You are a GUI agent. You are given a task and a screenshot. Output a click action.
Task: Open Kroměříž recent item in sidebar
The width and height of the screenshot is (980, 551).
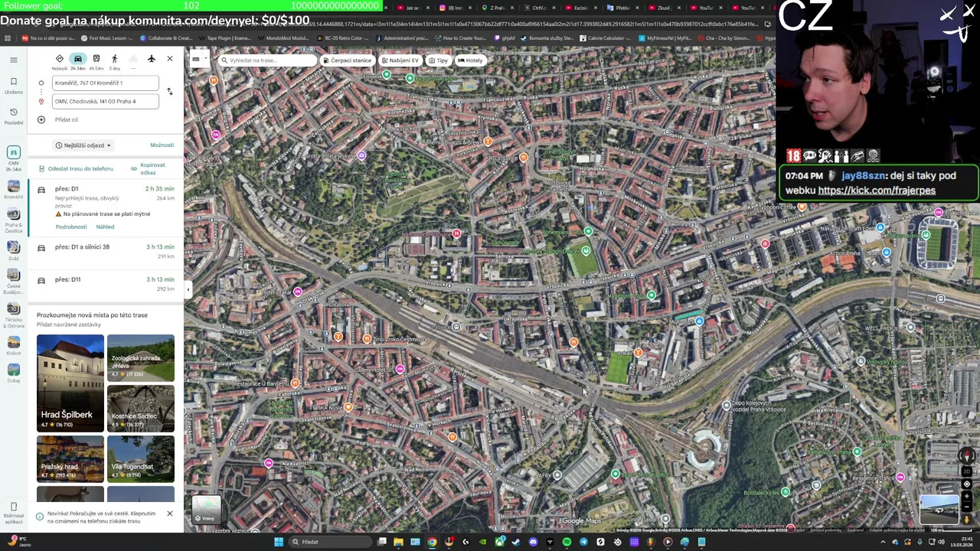(x=13, y=190)
